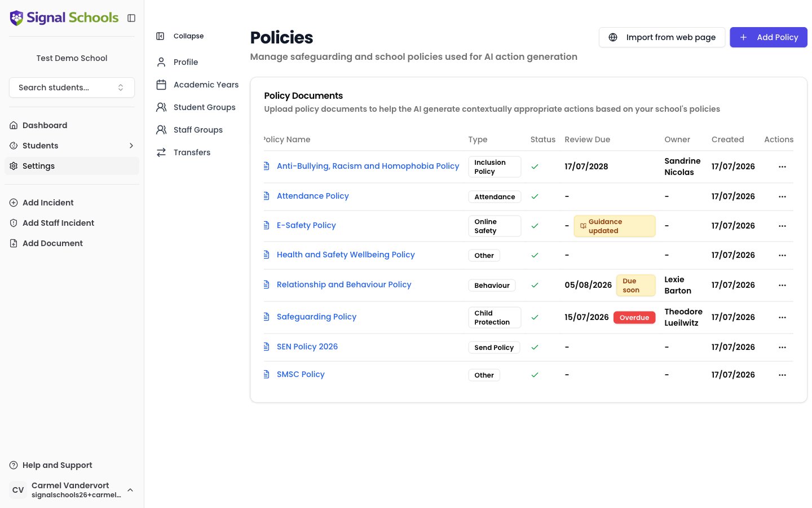Click the Inclusion Policy type badge
The height and width of the screenshot is (508, 812).
495,167
